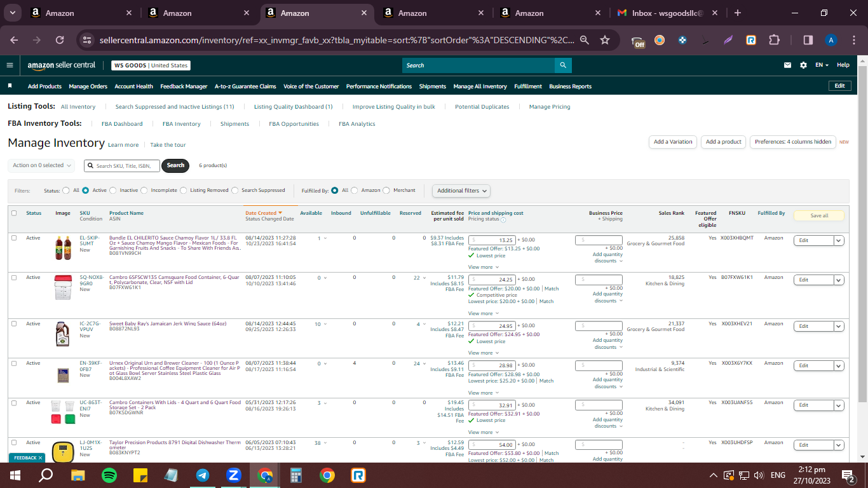This screenshot has width=868, height=488.
Task: Check the box for SKU EL-5KIP-5UMT row
Action: (x=14, y=238)
